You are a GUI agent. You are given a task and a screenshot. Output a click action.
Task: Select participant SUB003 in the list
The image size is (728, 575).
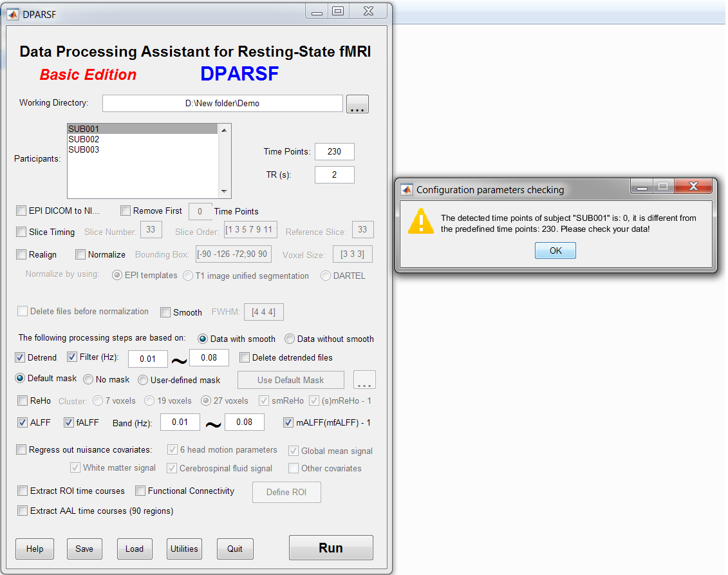coord(142,149)
